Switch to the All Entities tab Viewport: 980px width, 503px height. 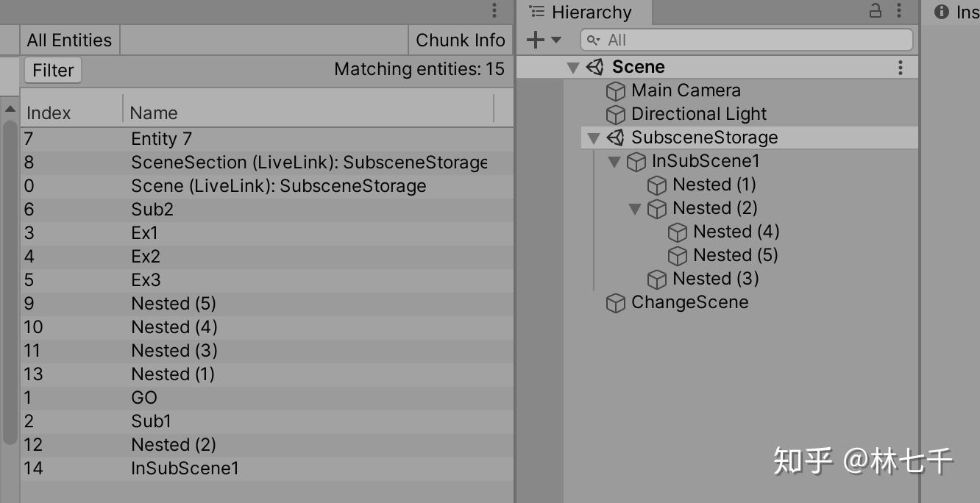[68, 40]
